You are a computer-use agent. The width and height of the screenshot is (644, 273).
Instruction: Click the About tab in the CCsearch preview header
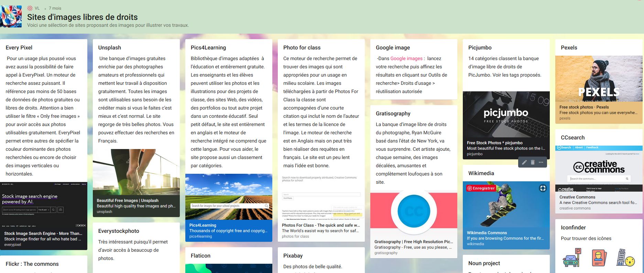579,148
